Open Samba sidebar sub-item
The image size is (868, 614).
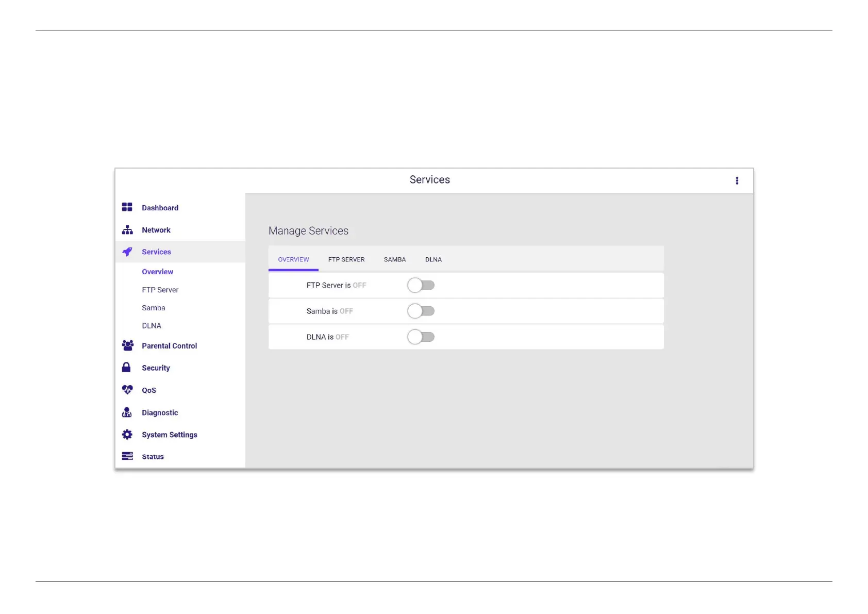point(154,308)
